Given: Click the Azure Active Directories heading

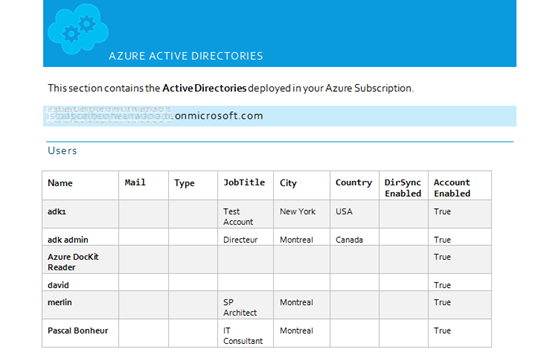Looking at the screenshot, I should tap(186, 56).
